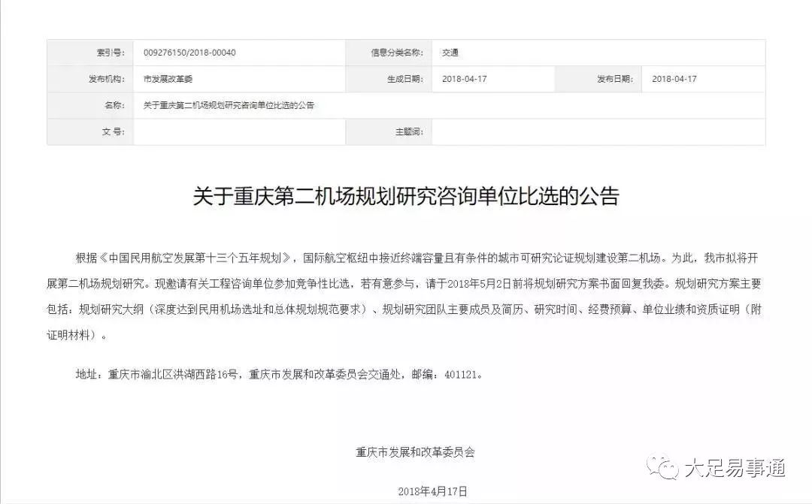Viewport: 812px width, 504px height.
Task: Click the paragraph line starting with 根据《中国民用航空发展
Action: [x=417, y=258]
